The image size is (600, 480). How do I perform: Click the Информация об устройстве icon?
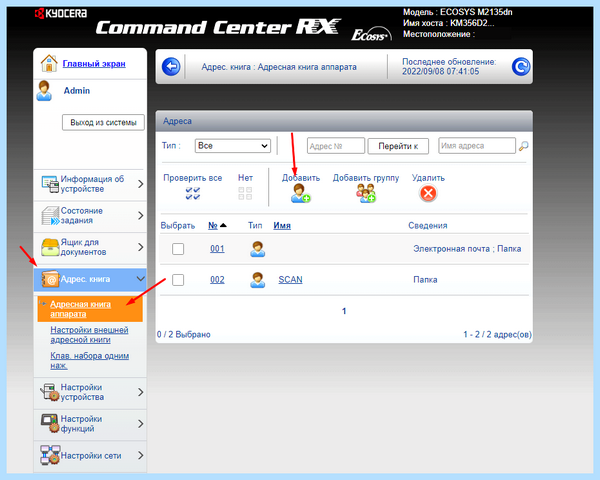click(50, 184)
